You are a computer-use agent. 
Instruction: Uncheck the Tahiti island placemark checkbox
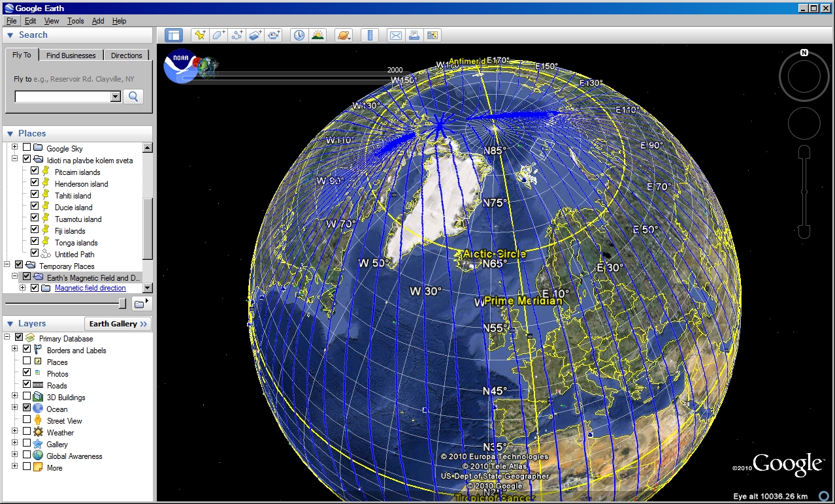pos(35,195)
